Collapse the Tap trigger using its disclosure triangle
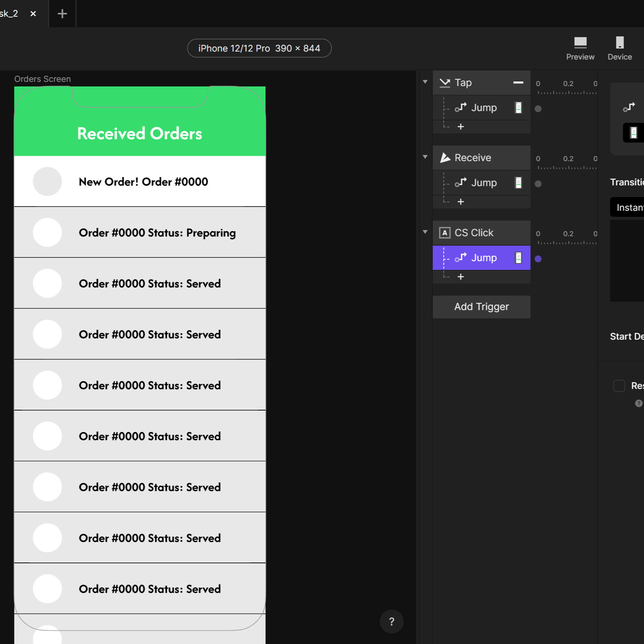The height and width of the screenshot is (644, 644). point(425,81)
